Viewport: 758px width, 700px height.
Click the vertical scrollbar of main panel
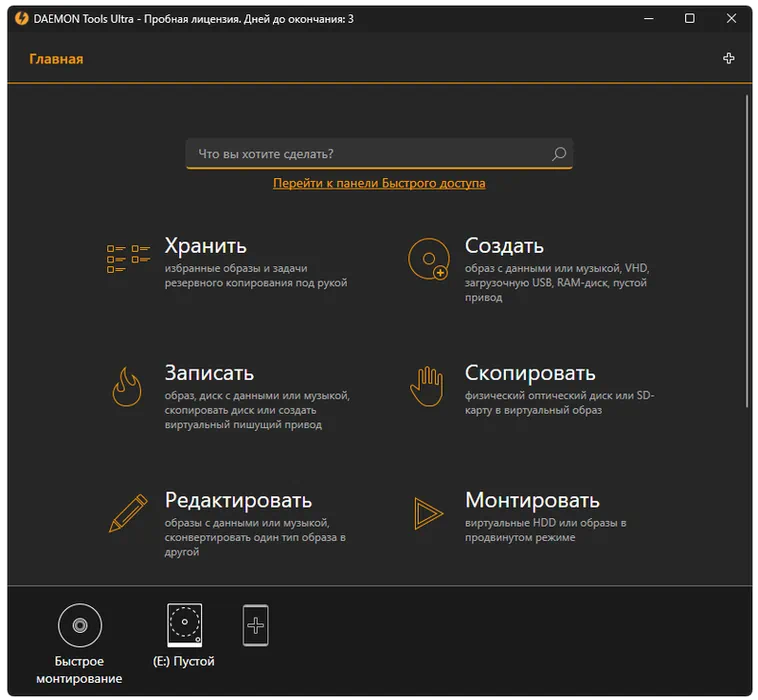746,251
